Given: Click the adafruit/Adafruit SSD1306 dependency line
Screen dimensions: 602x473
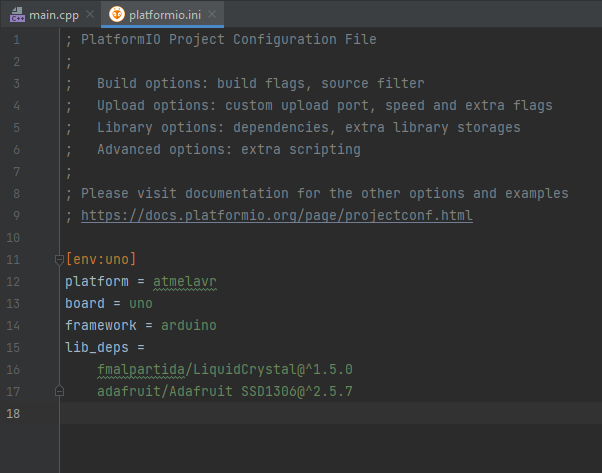Looking at the screenshot, I should pos(224,392).
